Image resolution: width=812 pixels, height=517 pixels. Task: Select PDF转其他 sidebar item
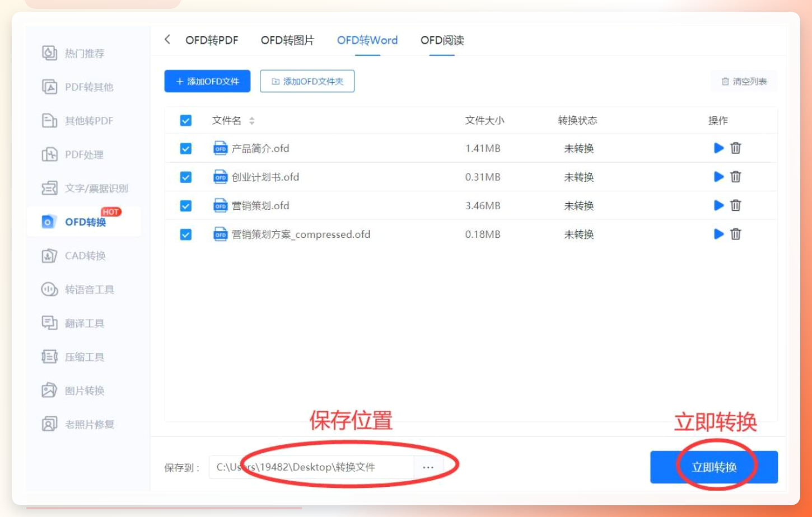pos(78,87)
